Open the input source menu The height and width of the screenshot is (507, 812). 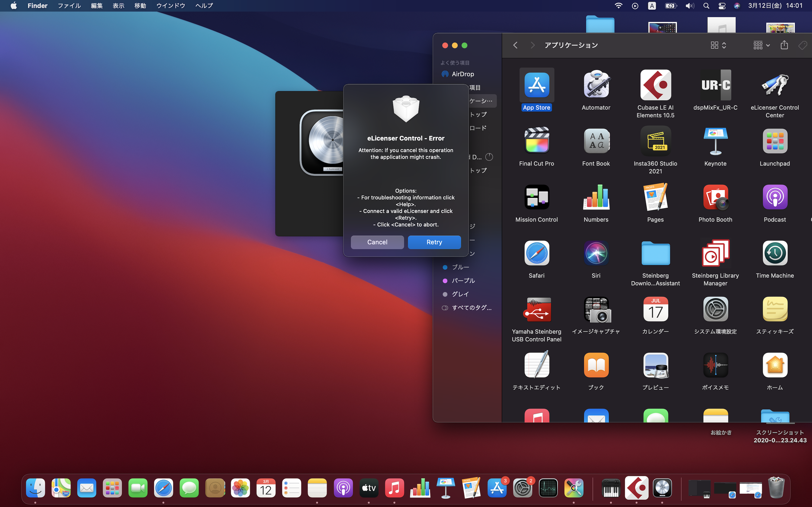(652, 6)
